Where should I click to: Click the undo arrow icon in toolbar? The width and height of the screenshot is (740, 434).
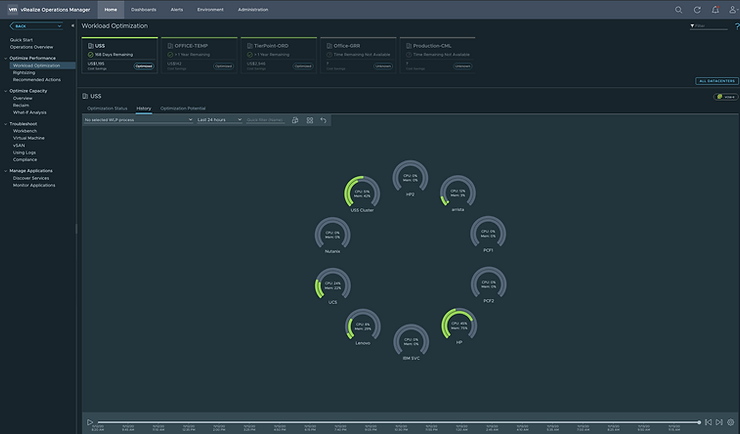click(x=323, y=120)
